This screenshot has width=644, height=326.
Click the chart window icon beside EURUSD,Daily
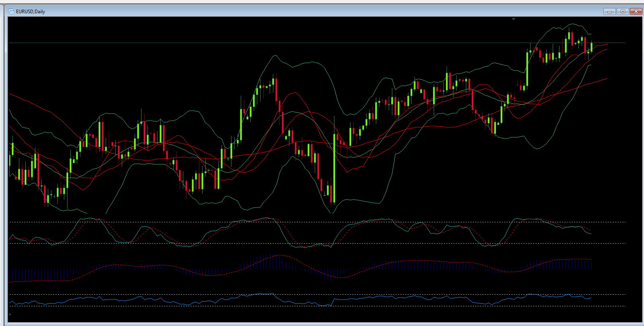11,11
